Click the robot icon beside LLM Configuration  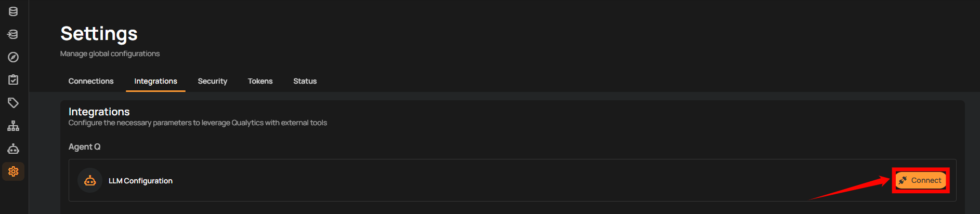(90, 181)
